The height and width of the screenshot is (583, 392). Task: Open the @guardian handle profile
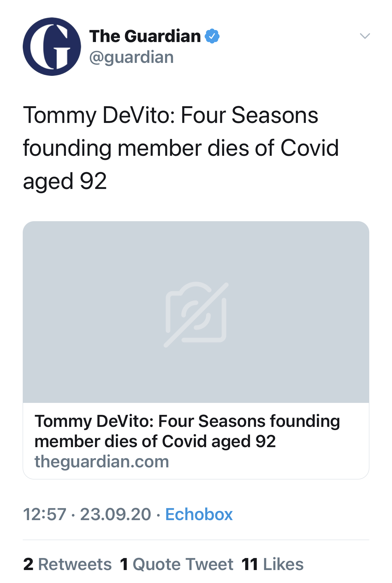pos(131,57)
